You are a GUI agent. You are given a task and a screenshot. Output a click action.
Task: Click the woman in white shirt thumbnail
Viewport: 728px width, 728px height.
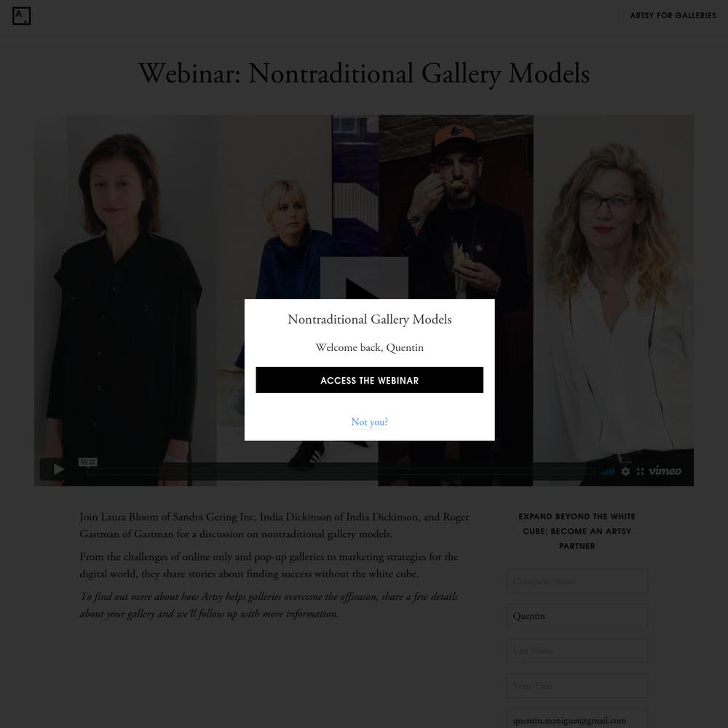click(x=613, y=301)
